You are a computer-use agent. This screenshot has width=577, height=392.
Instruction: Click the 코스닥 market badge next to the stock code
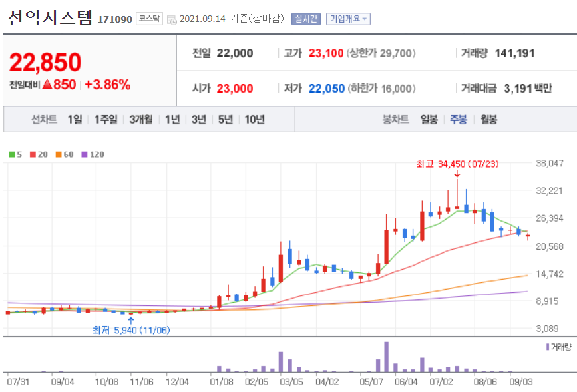(x=150, y=19)
